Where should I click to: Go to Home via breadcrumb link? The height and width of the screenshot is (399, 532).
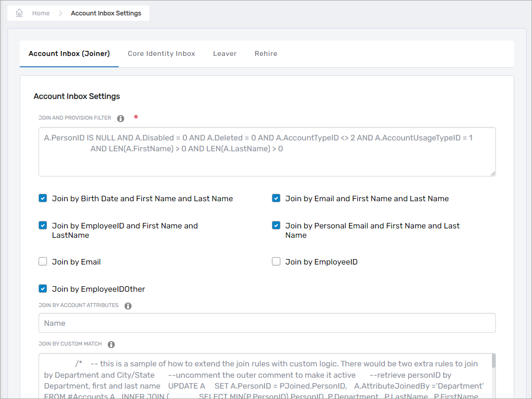click(x=41, y=13)
